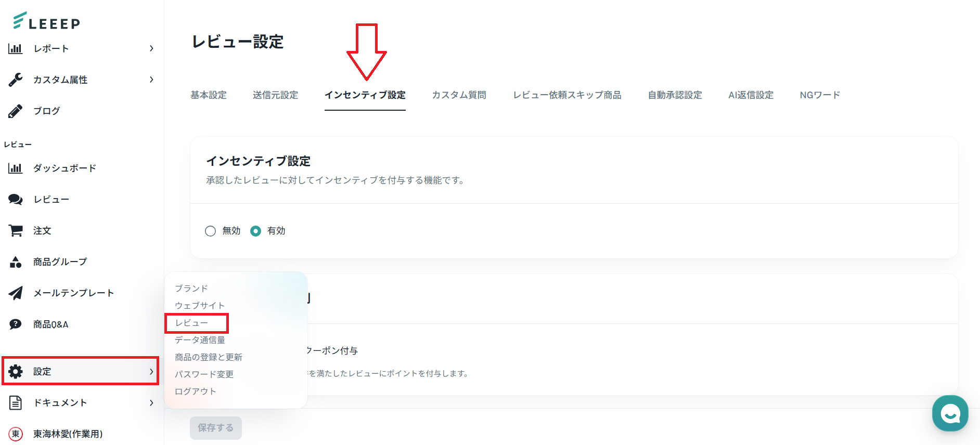The height and width of the screenshot is (445, 980).
Task: Click the 保存する button
Action: [215, 428]
